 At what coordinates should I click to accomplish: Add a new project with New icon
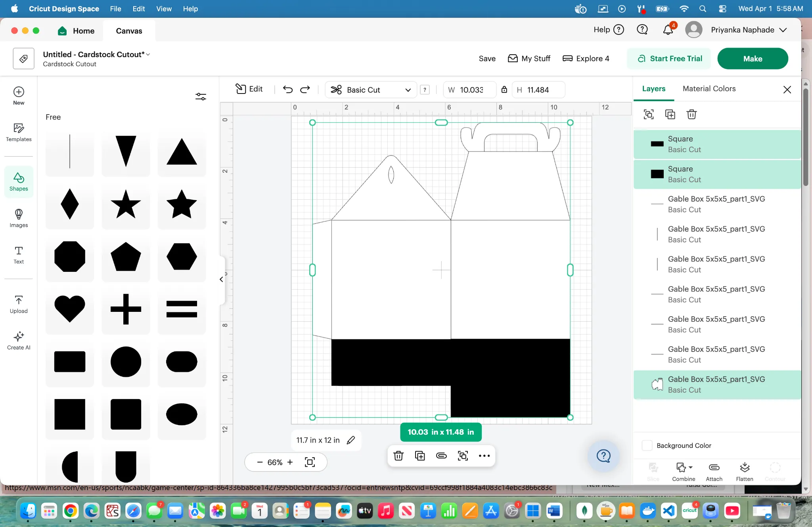pos(19,96)
